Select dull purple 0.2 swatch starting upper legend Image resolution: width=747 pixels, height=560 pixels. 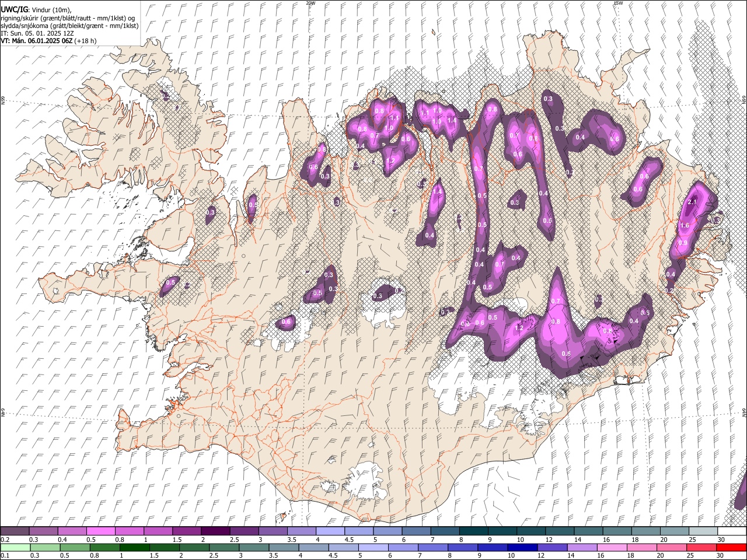click(x=15, y=531)
